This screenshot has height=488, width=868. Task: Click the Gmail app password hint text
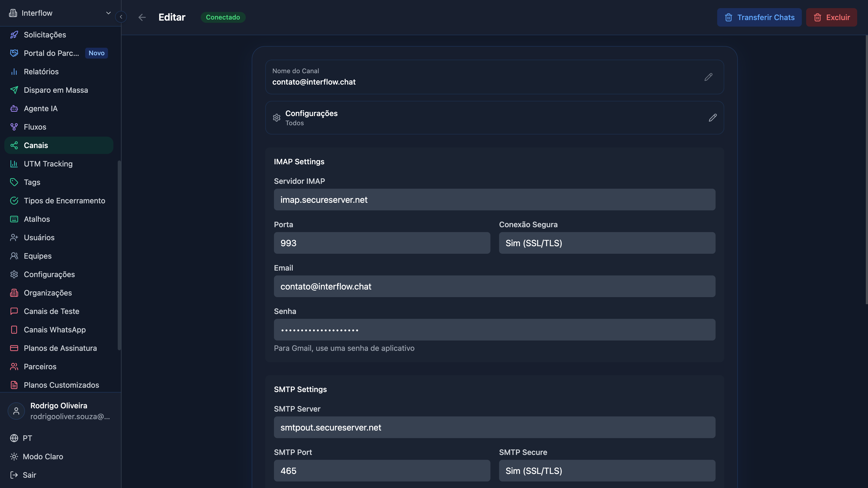point(344,348)
